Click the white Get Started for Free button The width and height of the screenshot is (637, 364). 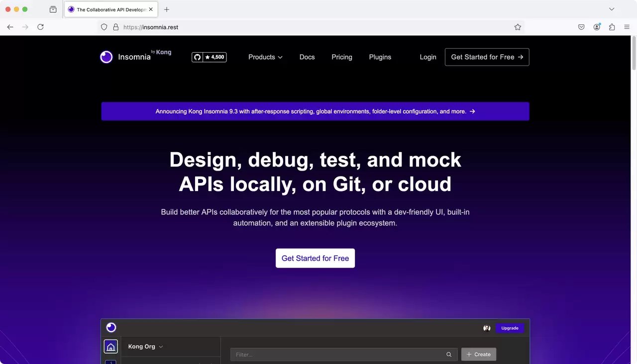click(x=315, y=258)
